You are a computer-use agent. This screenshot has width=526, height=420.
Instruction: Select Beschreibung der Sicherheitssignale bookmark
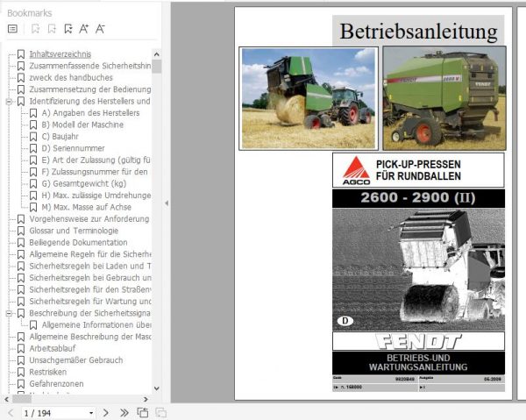pos(89,313)
